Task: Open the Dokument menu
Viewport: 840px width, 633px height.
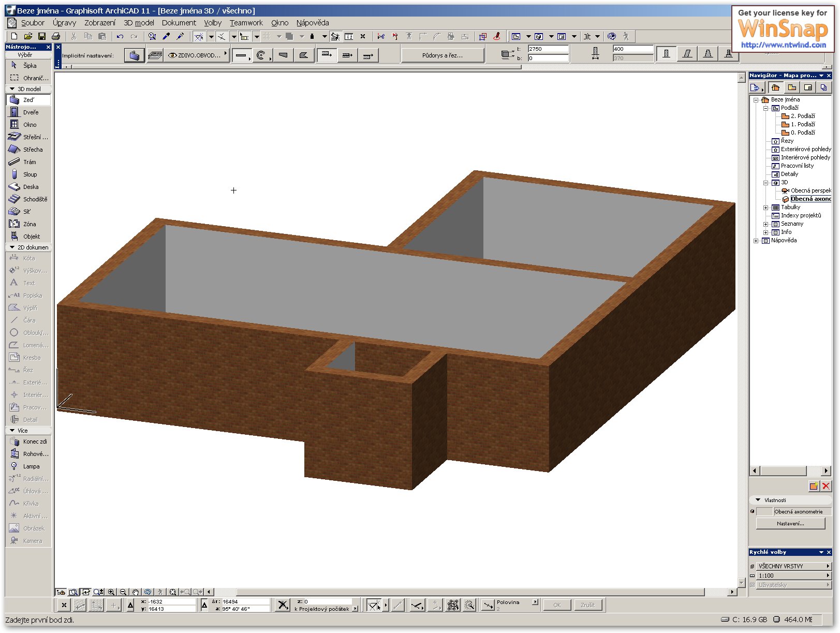Action: tap(179, 23)
